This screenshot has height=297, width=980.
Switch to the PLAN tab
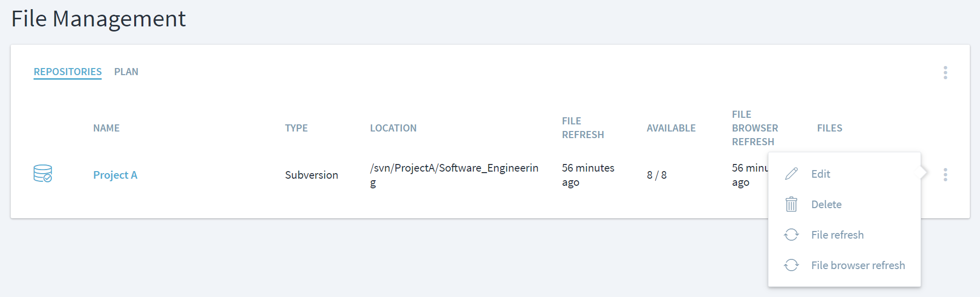[126, 72]
